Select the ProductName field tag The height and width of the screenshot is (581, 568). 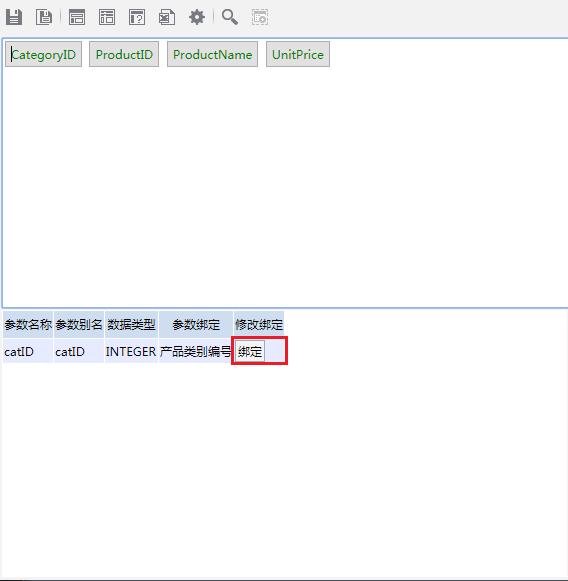(212, 54)
